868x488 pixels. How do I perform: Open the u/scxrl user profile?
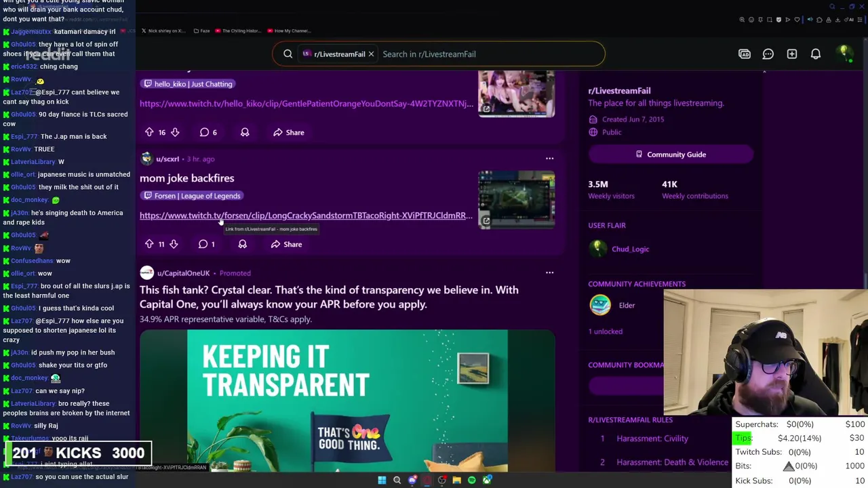click(167, 159)
